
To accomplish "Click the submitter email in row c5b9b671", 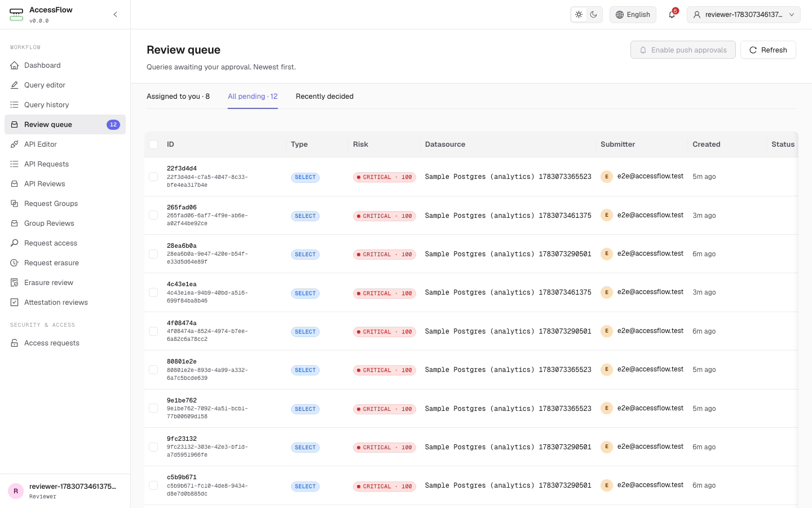I will coord(650,485).
